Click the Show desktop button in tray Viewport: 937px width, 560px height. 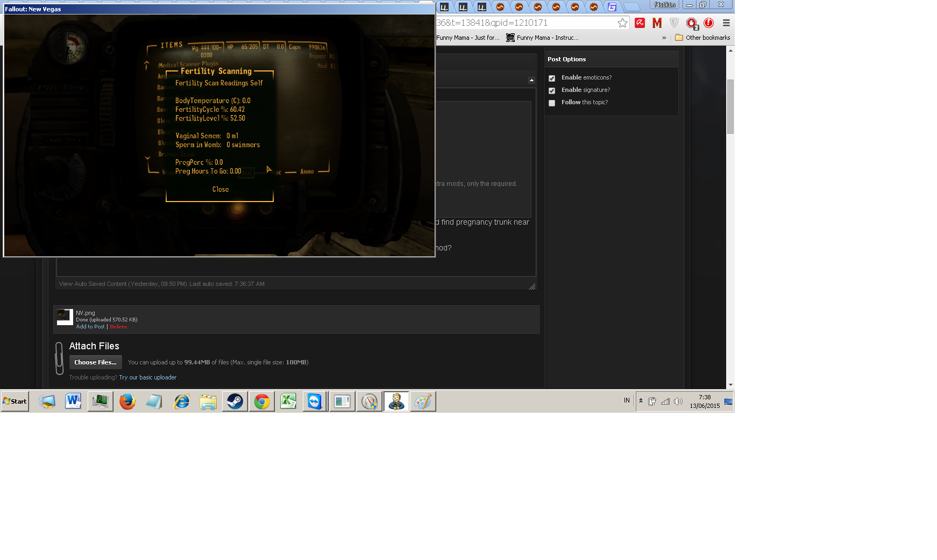[728, 401]
